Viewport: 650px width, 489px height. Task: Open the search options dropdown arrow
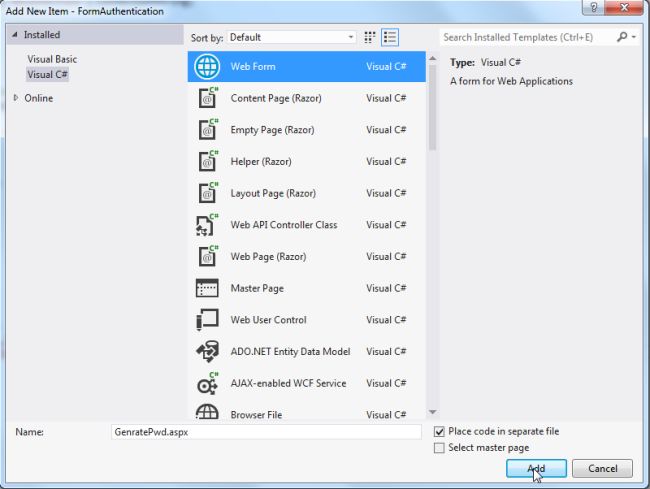click(x=634, y=37)
